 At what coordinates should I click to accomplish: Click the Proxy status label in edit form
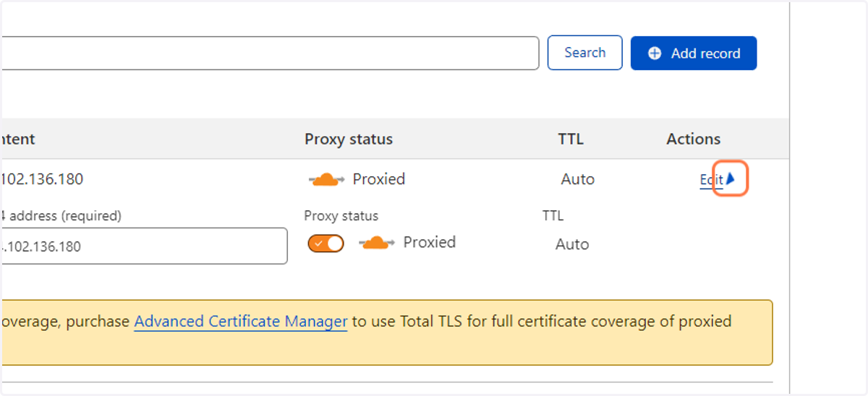[341, 216]
